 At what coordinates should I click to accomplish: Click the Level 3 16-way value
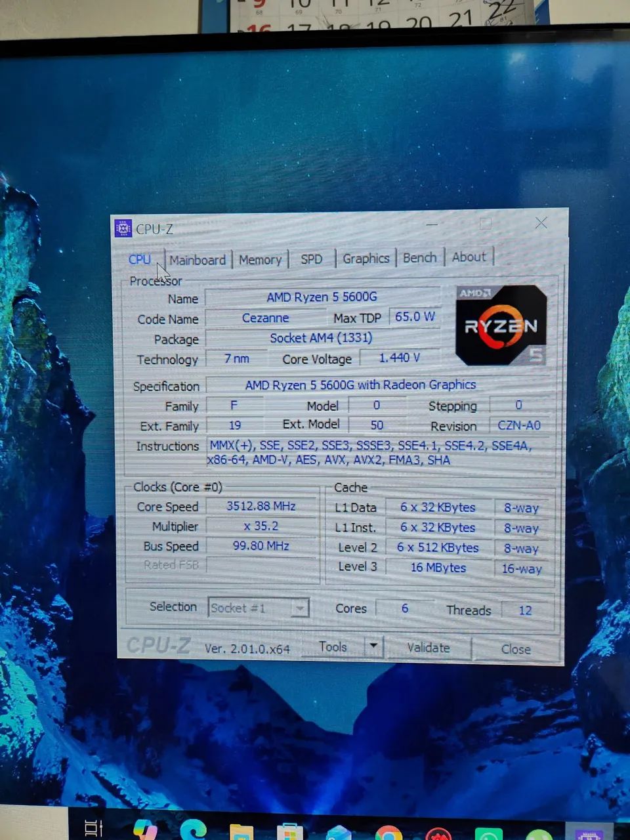522,569
